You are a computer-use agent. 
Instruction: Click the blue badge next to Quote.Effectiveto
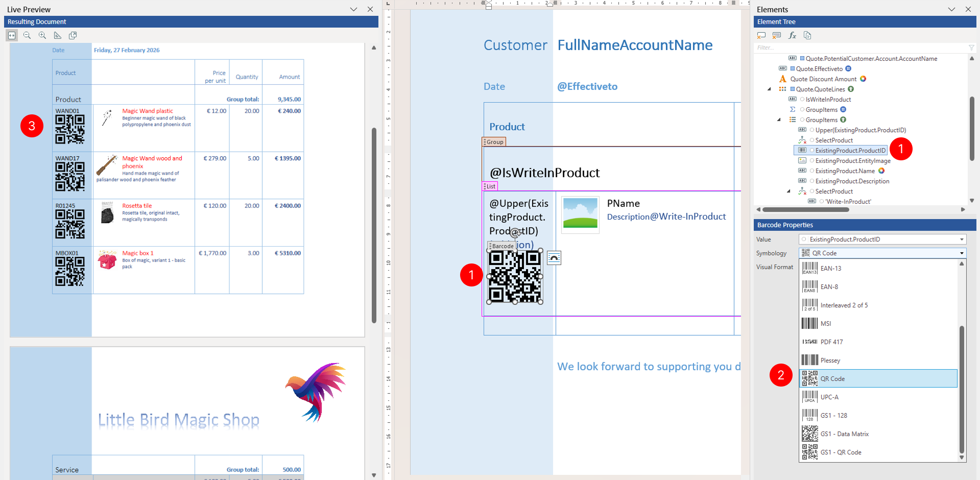848,68
